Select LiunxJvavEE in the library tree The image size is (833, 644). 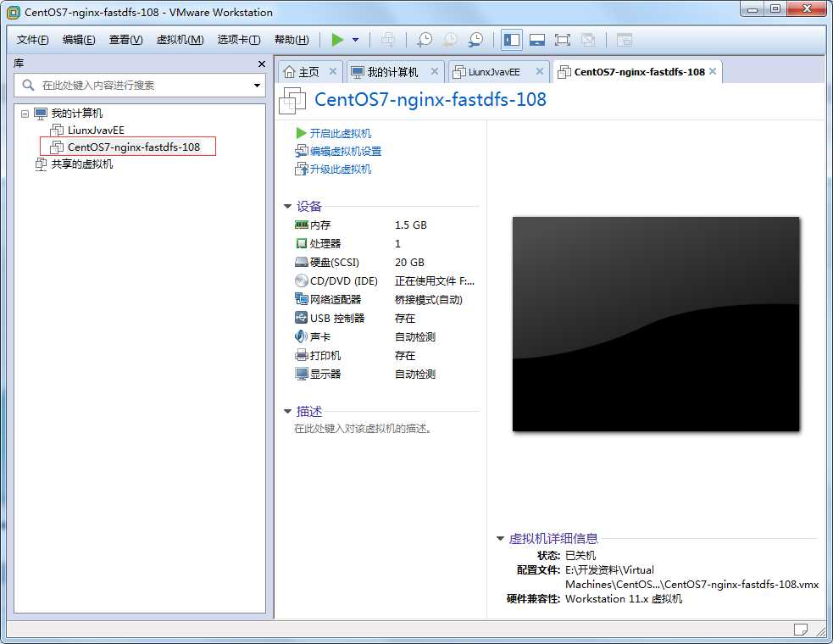point(96,130)
